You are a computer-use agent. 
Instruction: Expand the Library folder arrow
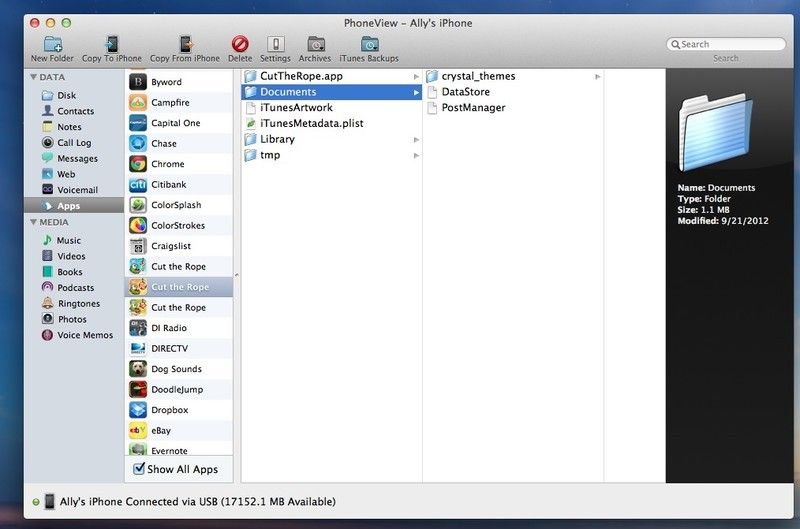pos(416,140)
